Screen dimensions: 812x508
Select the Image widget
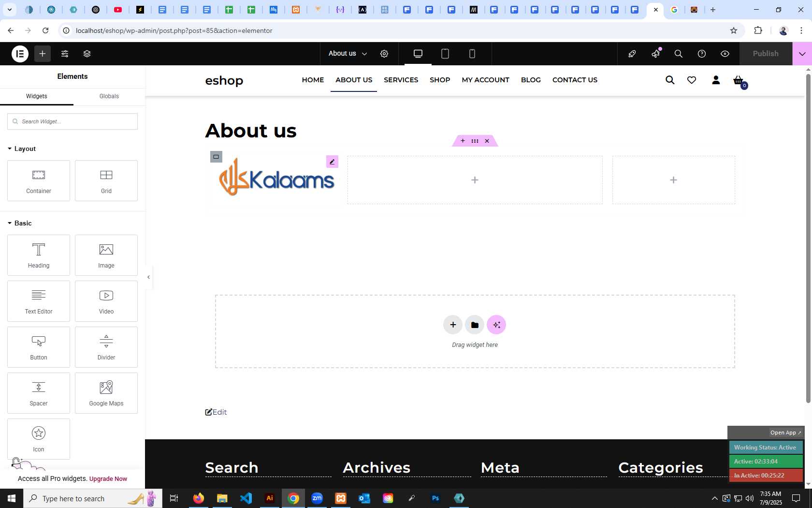(106, 255)
